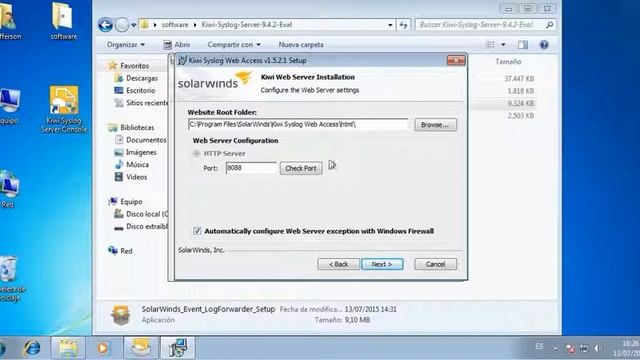The image size is (640, 360).
Task: Change the view mode icon
Action: coord(491,44)
